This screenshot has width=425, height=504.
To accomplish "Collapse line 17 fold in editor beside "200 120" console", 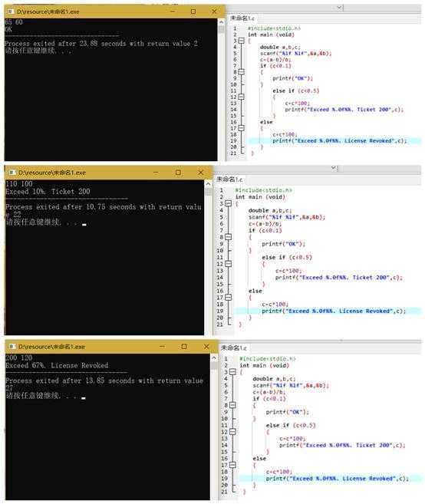I will click(232, 465).
